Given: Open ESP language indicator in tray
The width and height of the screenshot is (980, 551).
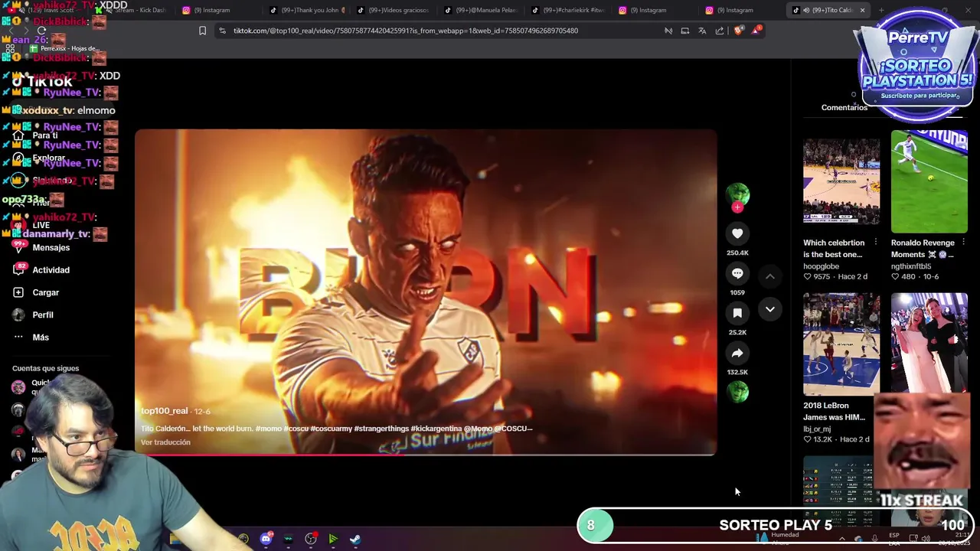Looking at the screenshot, I should click(894, 538).
